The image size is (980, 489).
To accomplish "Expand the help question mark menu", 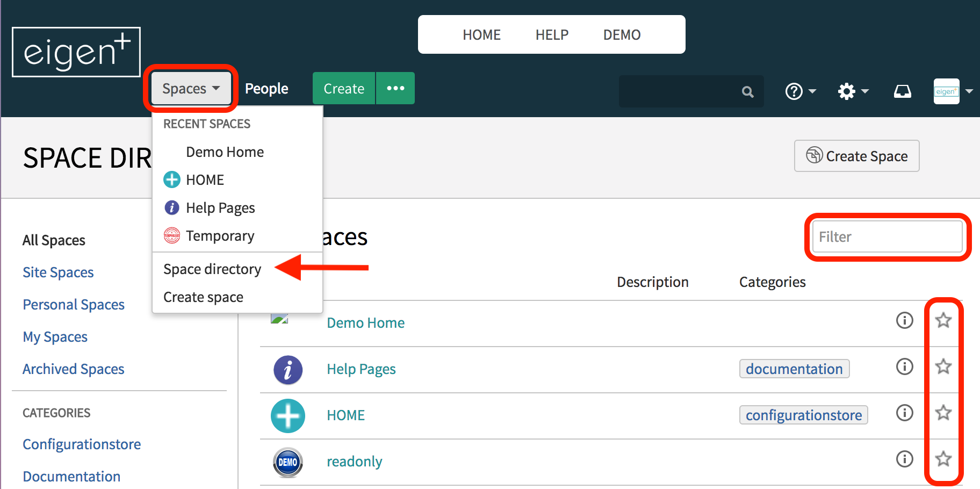I will click(801, 91).
